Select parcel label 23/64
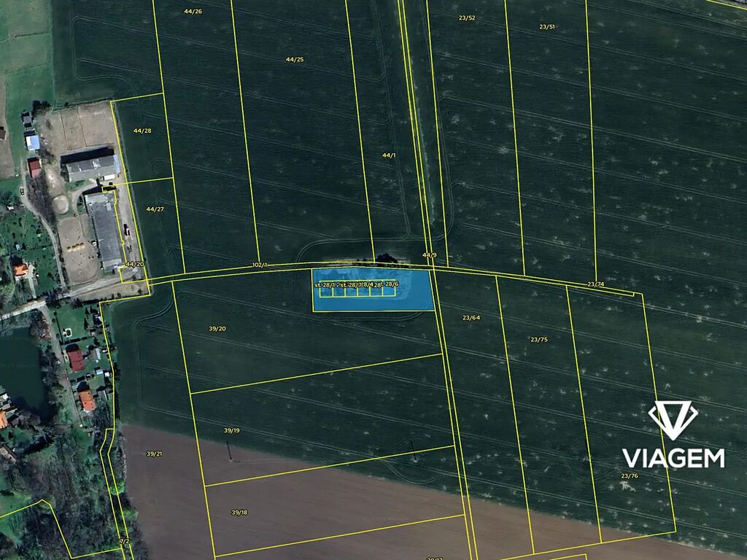747x560 pixels. pos(471,318)
